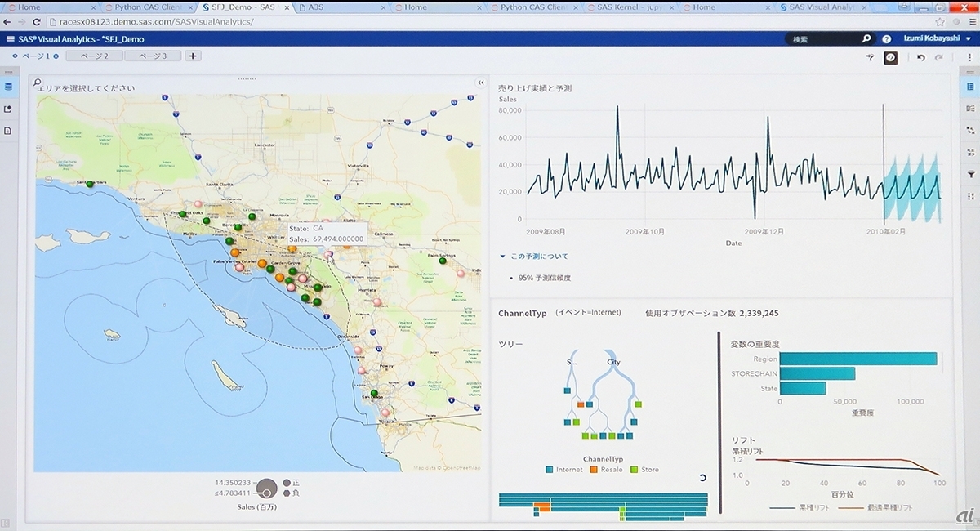Switch to the ページ2 tab

(x=93, y=56)
